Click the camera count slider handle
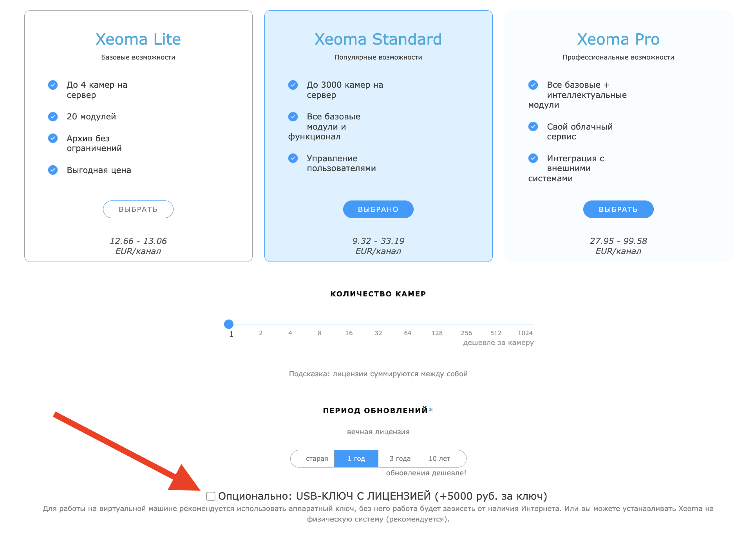 pos(229,324)
